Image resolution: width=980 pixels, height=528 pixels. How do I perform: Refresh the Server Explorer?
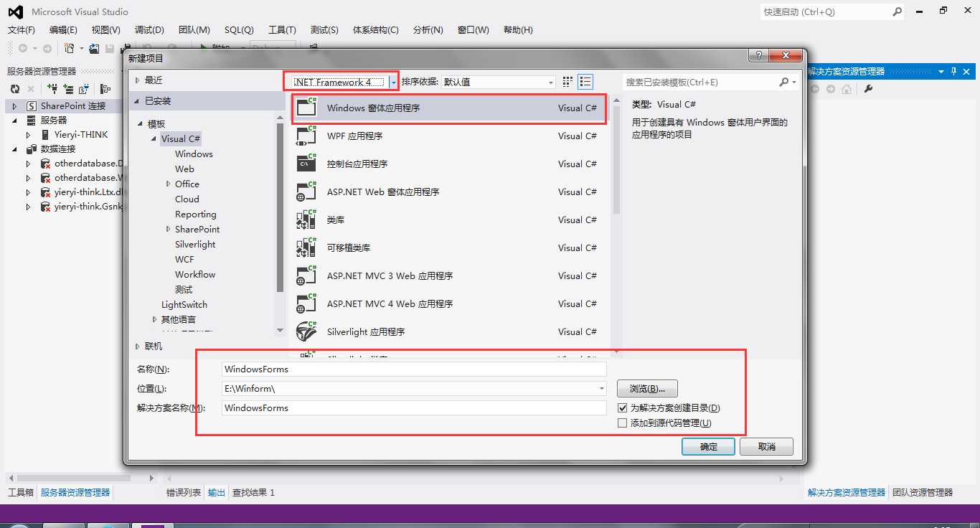point(14,89)
